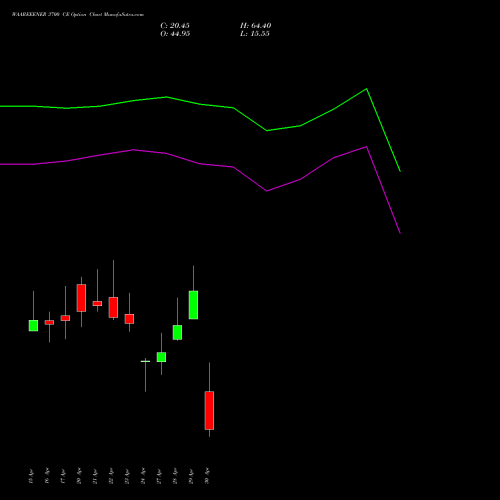Image resolution: width=500 pixels, height=500 pixels.
Task: Select the 15 Apr date label
Action: coord(31,476)
